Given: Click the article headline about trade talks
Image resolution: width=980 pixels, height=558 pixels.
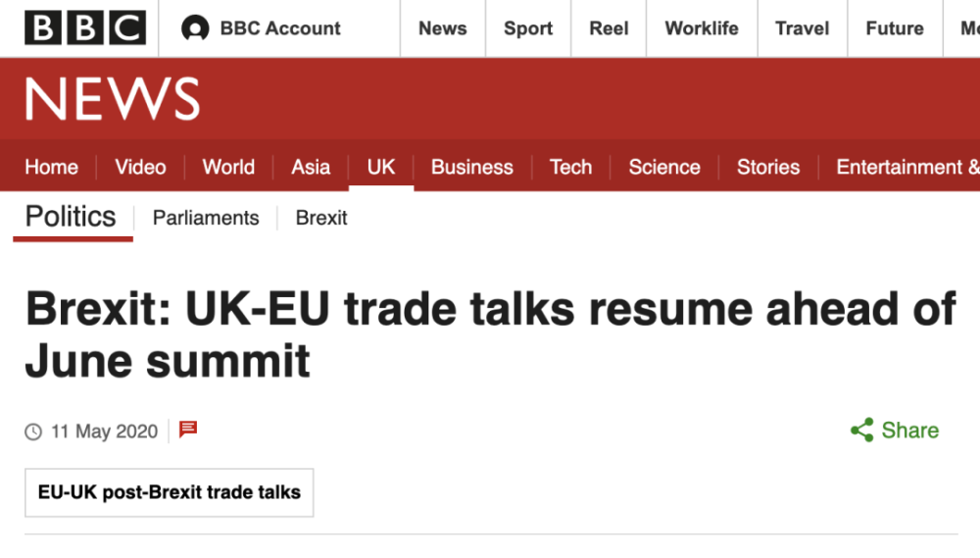Looking at the screenshot, I should point(490,334).
